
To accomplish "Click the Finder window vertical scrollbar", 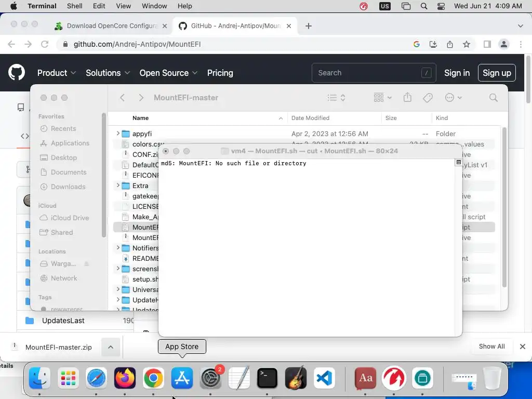I will click(504, 208).
